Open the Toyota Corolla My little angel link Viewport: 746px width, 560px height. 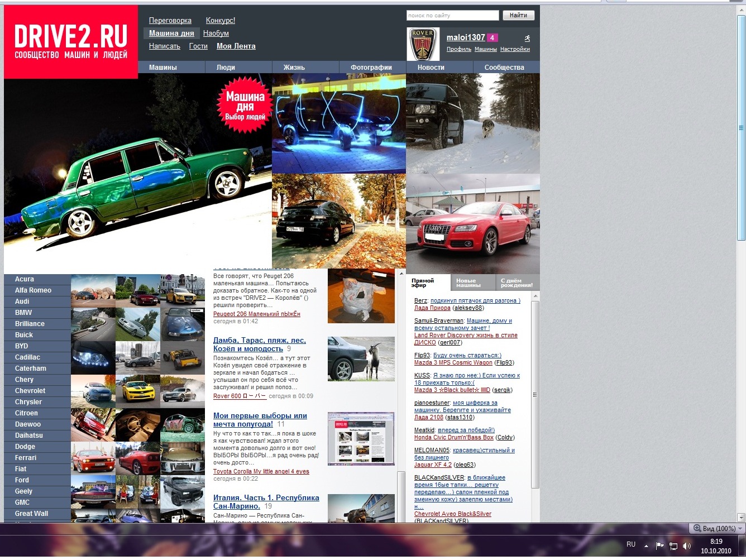261,471
